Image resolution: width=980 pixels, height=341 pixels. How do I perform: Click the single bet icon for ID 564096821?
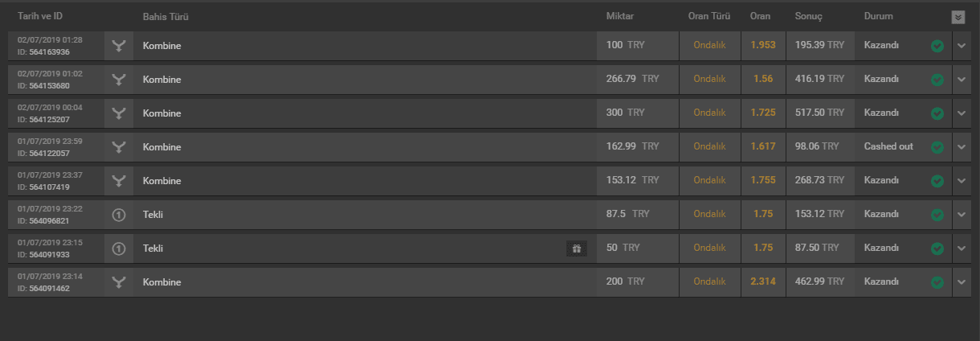pos(119,215)
